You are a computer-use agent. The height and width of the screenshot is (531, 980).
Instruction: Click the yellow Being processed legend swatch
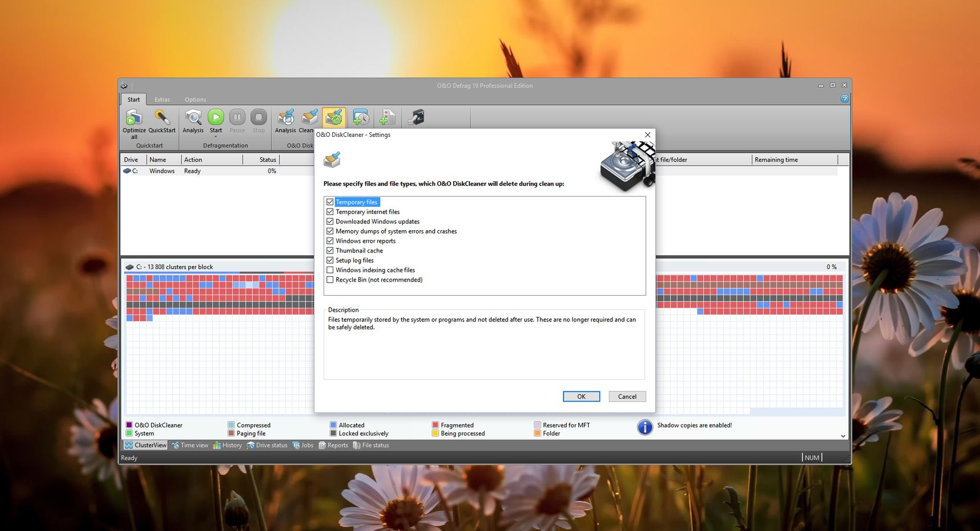(435, 433)
